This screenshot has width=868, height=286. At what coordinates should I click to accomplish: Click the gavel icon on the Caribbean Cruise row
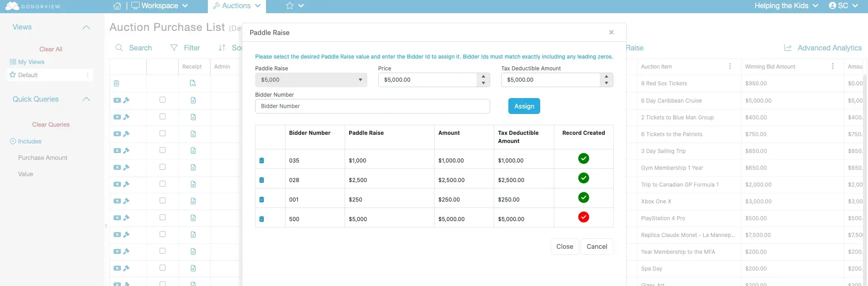pos(126,100)
